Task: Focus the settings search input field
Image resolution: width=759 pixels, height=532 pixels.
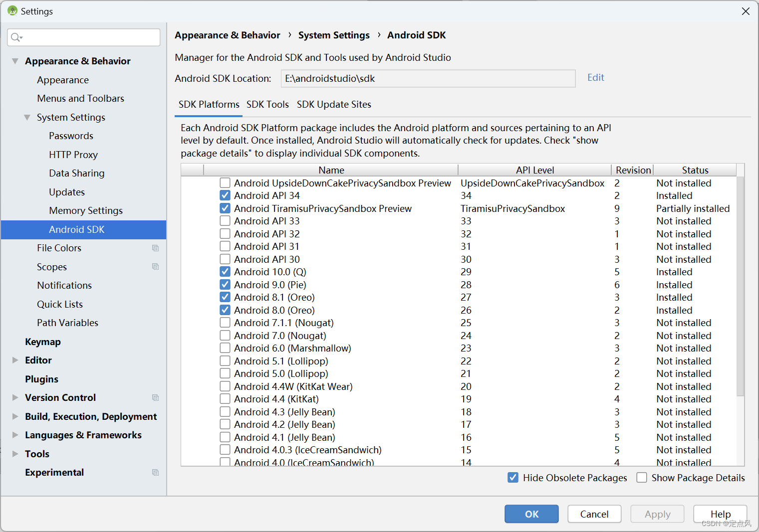Action: click(x=84, y=37)
